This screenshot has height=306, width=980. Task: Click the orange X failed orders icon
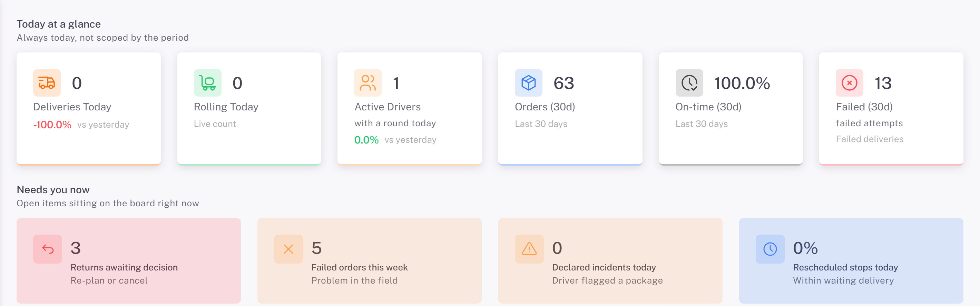click(x=288, y=249)
